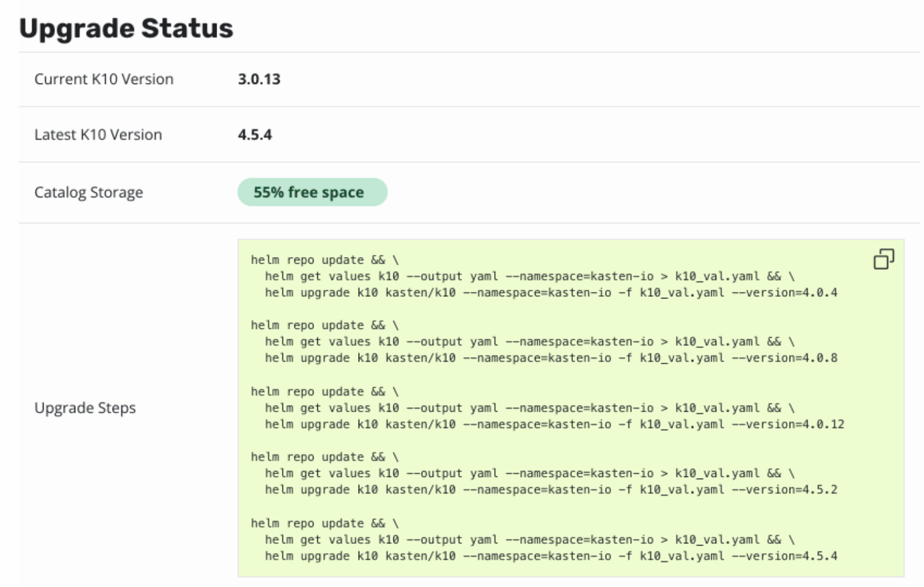The image size is (924, 587).
Task: Click the current version value 3.0.13
Action: pyautogui.click(x=259, y=79)
